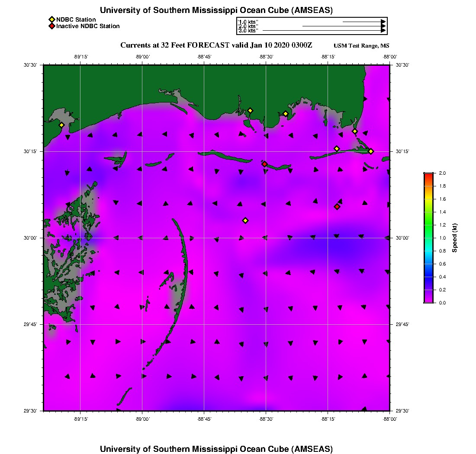476x454 pixels.
Task: Click red diamond icon in the legend
Action: pyautogui.click(x=51, y=26)
